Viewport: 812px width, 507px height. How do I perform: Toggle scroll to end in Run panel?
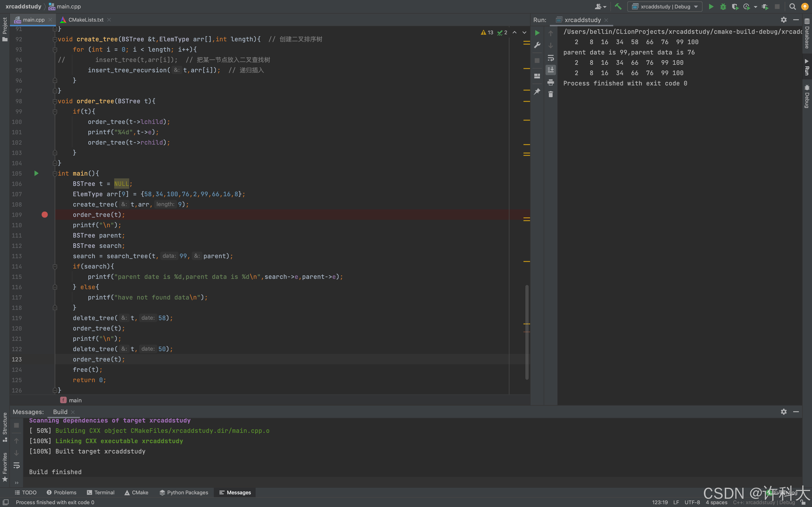[551, 70]
